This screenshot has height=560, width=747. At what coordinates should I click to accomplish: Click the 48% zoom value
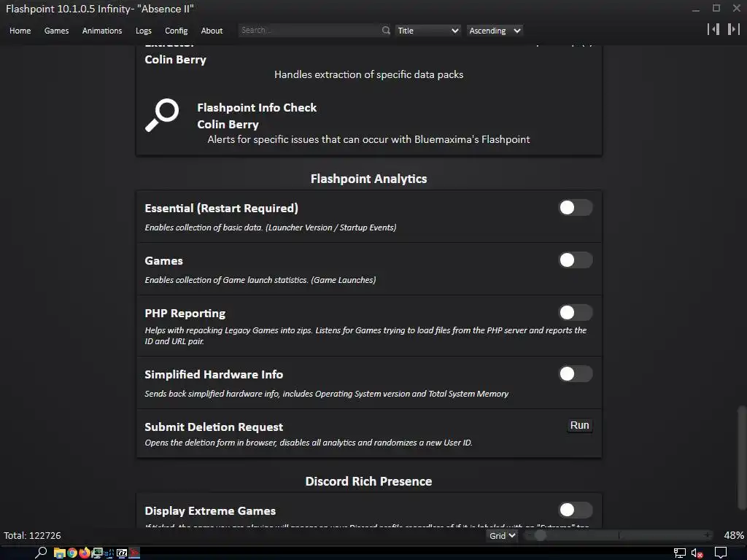click(734, 535)
